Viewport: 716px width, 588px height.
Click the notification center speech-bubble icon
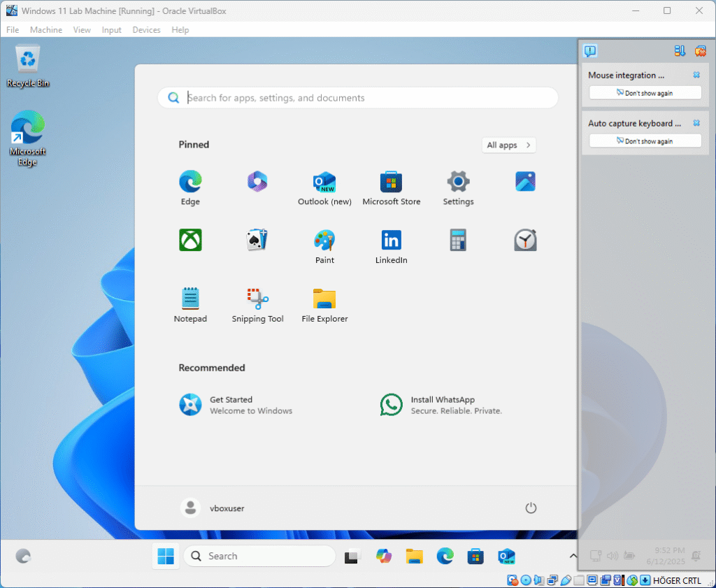pyautogui.click(x=590, y=50)
